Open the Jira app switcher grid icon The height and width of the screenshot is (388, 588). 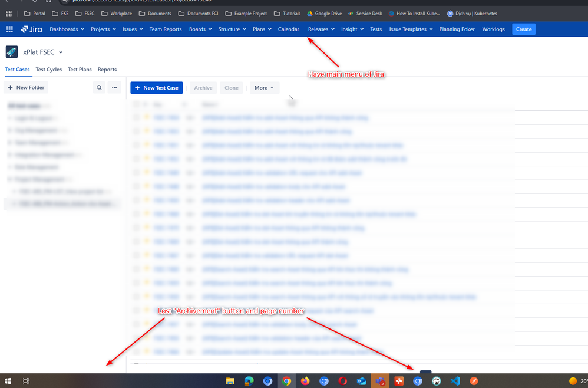point(9,29)
